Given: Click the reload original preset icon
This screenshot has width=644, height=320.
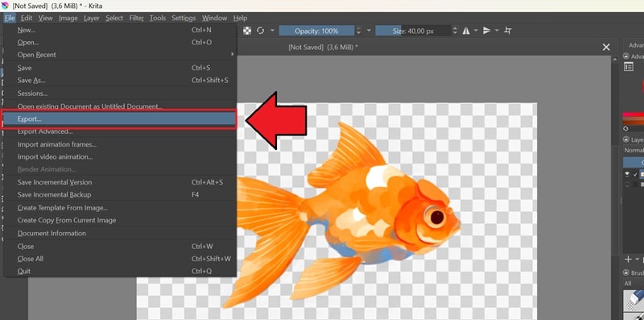Looking at the screenshot, I should [x=260, y=31].
